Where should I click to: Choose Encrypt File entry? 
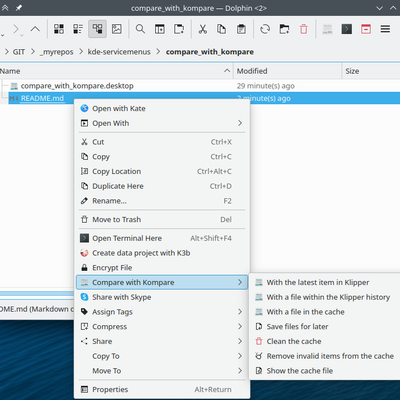tap(163, 268)
